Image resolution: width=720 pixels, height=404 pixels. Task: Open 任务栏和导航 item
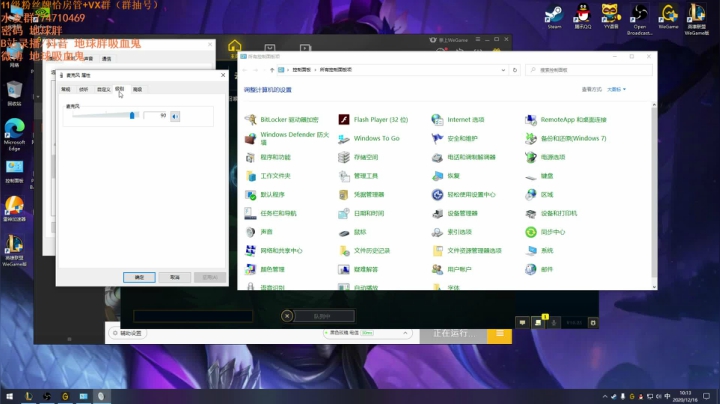[x=271, y=213]
